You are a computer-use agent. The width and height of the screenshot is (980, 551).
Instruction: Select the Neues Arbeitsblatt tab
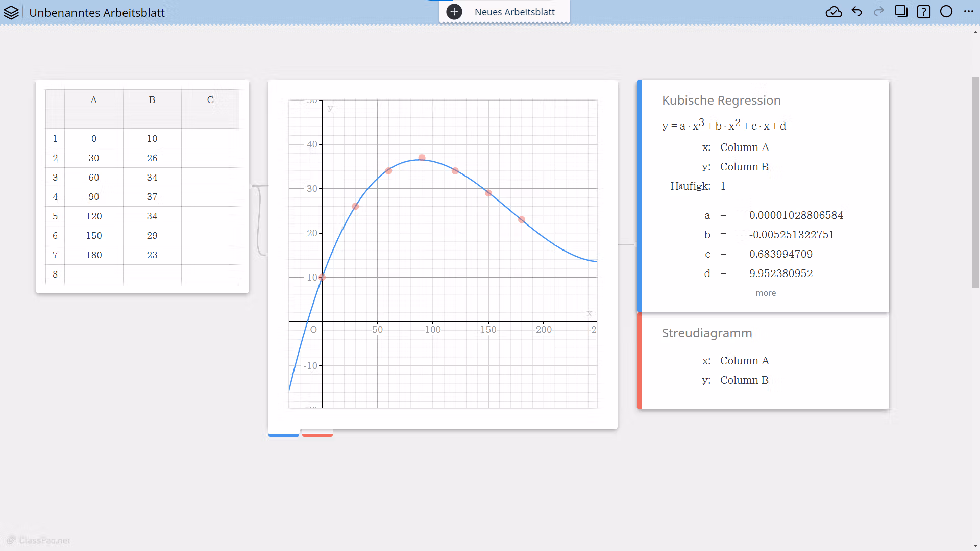[x=514, y=12]
